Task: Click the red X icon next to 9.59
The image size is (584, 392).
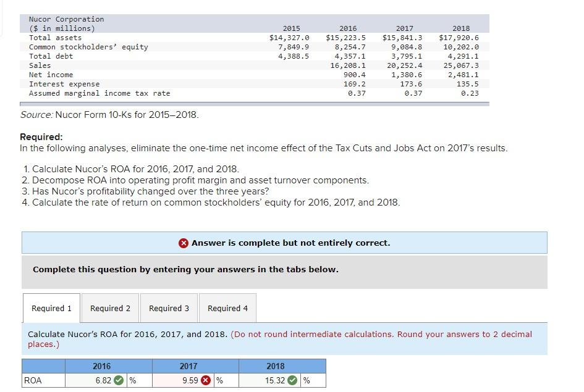Action: point(206,380)
